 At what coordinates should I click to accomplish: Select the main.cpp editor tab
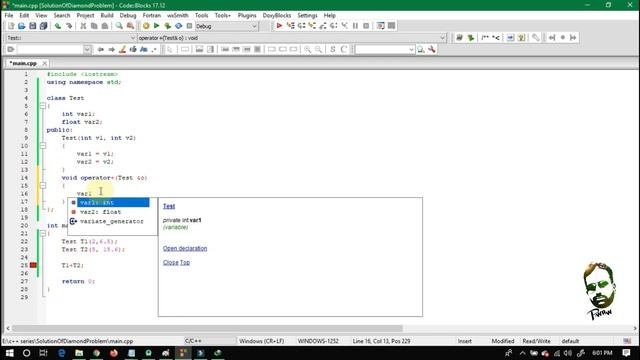tap(23, 63)
